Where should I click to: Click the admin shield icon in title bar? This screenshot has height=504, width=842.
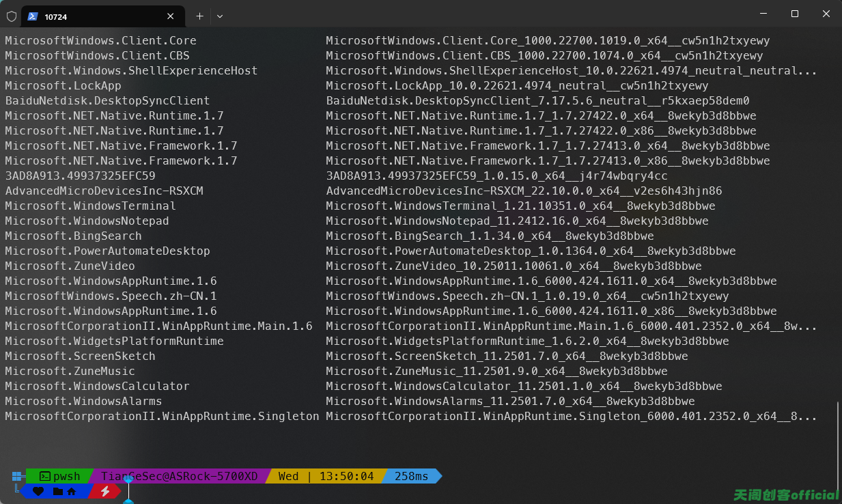pyautogui.click(x=11, y=16)
